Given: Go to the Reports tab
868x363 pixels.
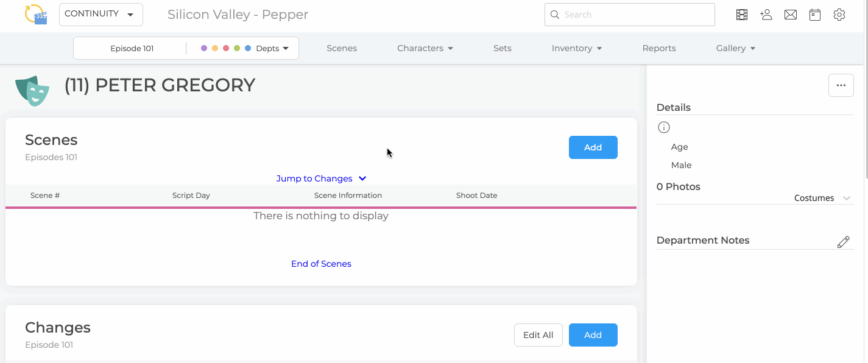Looking at the screenshot, I should (x=659, y=48).
